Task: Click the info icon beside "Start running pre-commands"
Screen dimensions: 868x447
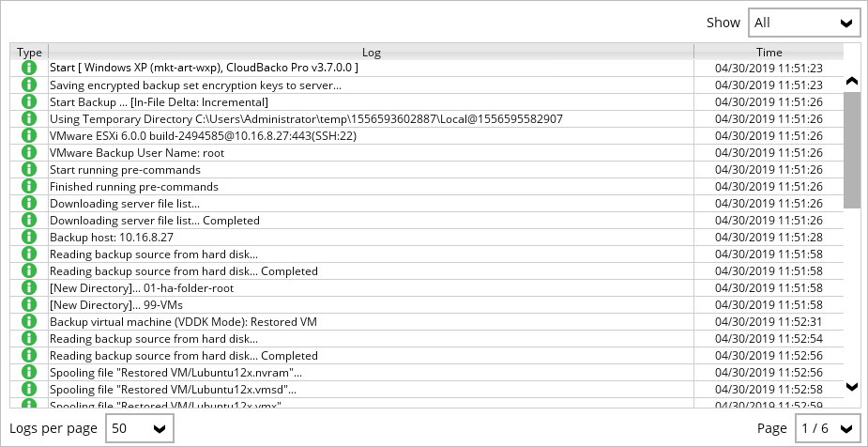Action: click(28, 169)
